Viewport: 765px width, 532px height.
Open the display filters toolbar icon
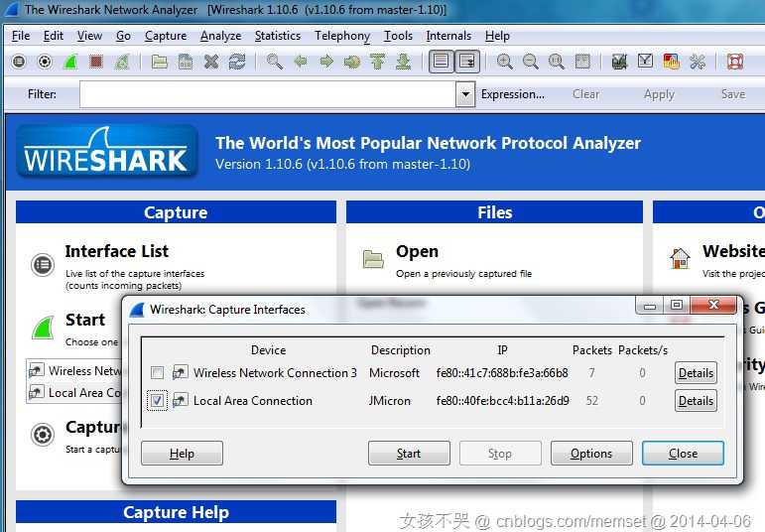(646, 62)
